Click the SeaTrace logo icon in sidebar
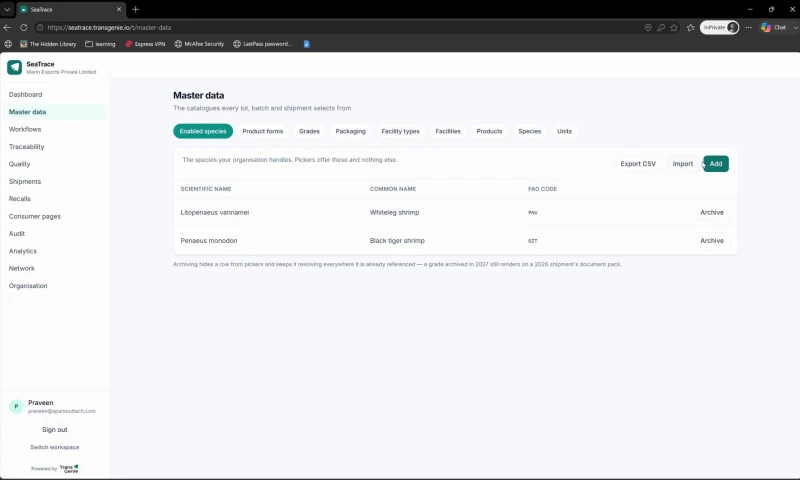The width and height of the screenshot is (800, 480). click(14, 67)
